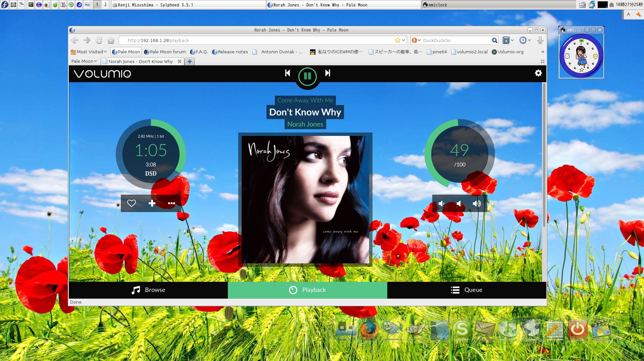Open the three-dots more options menu
This screenshot has width=644, height=361.
click(x=171, y=203)
